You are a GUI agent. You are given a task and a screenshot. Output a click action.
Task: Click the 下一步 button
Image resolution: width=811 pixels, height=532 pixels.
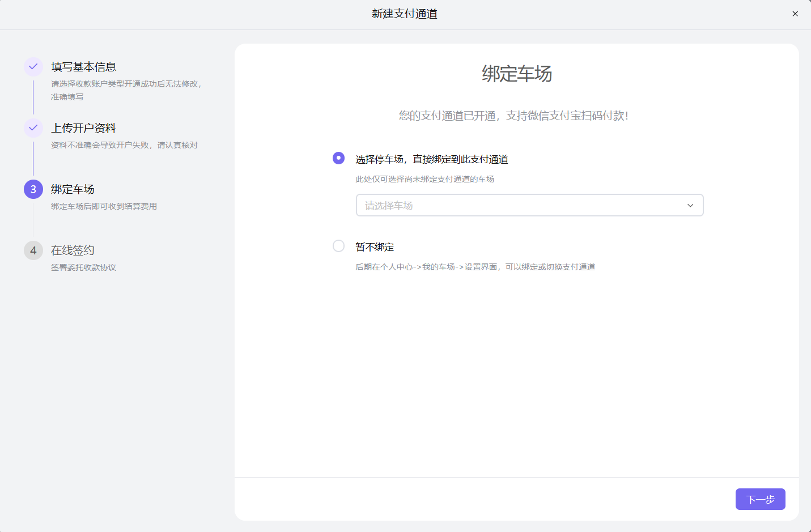(760, 499)
